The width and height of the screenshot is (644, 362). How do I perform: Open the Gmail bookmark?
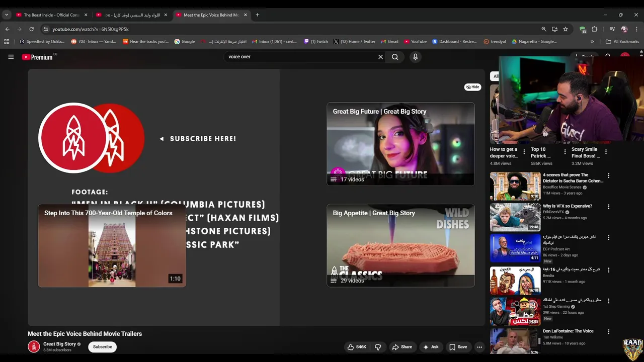pos(390,42)
